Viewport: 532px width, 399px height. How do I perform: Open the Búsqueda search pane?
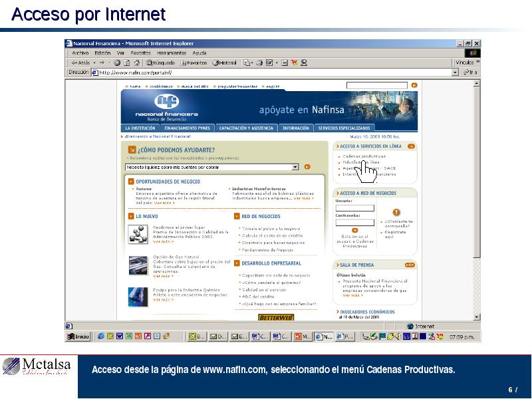point(161,63)
